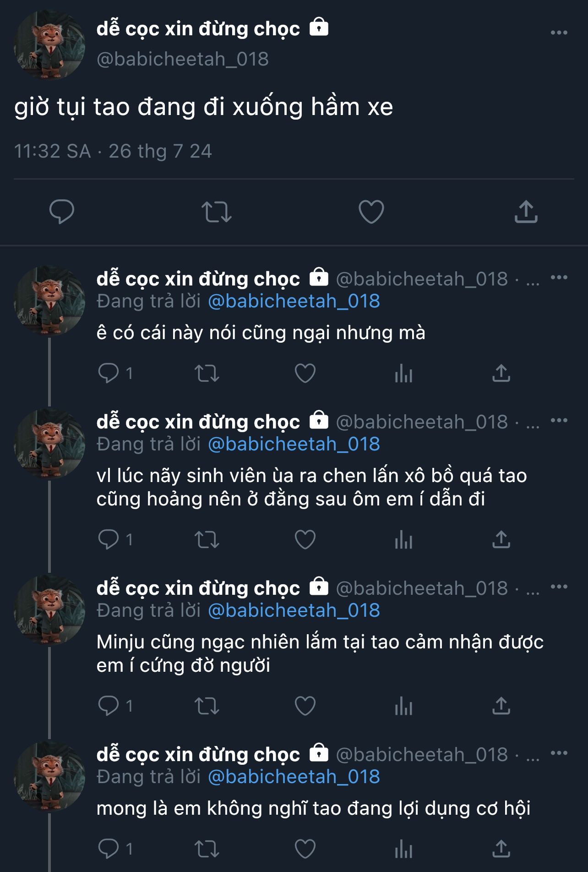View analytics of 'ê có cái này' reply
Viewport: 588px width, 872px height.
coord(403,373)
